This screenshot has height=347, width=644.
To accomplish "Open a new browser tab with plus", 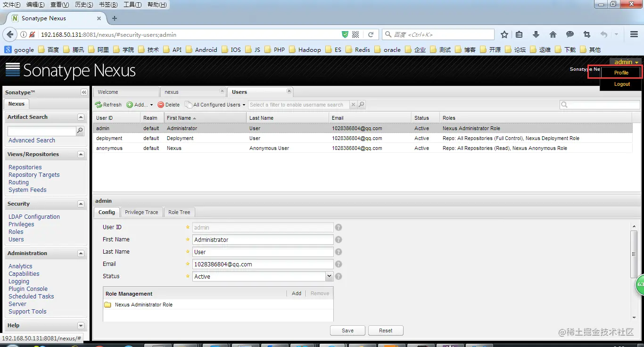I will point(114,18).
